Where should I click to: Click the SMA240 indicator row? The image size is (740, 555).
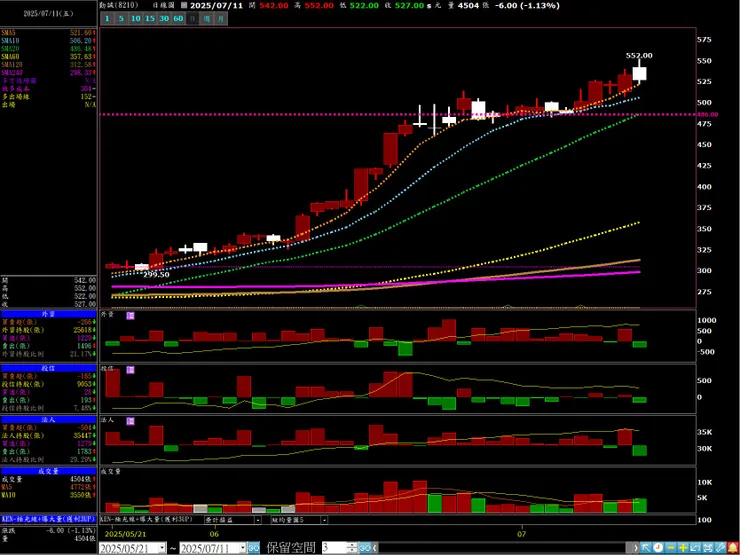(x=49, y=72)
